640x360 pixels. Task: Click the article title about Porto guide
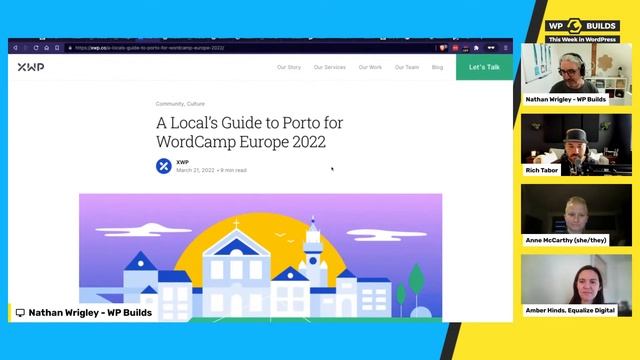click(x=249, y=132)
